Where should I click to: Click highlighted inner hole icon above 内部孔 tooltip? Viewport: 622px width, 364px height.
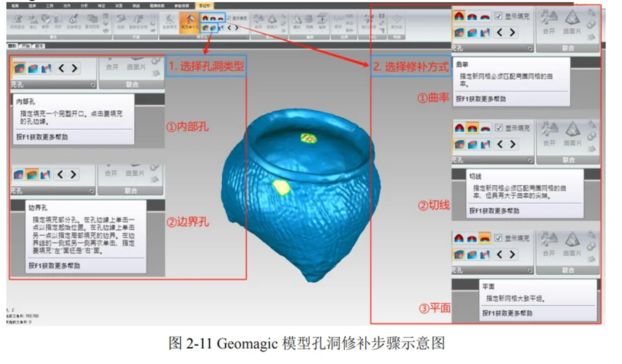click(20, 68)
